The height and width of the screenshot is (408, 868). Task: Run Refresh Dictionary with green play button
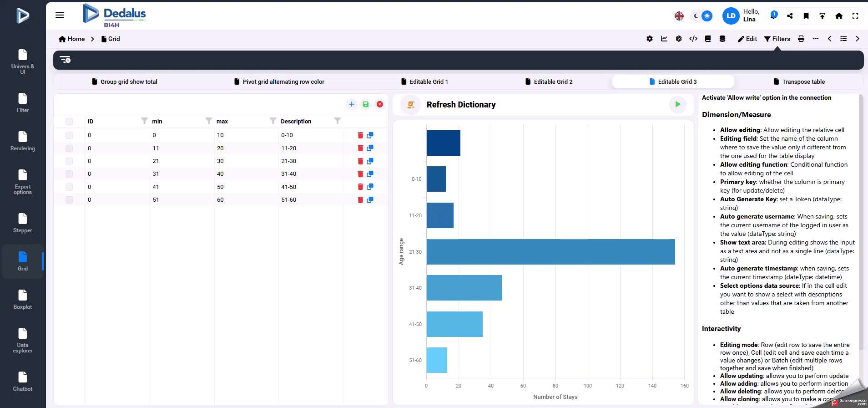point(677,104)
